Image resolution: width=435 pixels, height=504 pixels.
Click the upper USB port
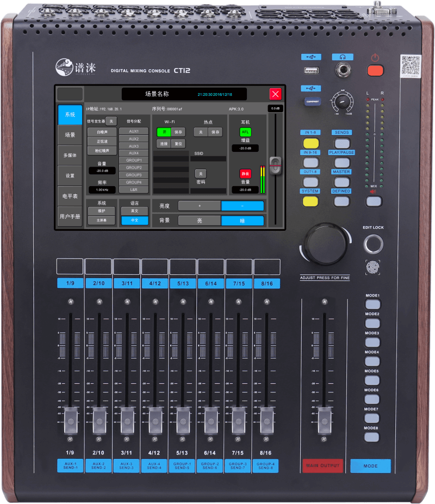[x=311, y=70]
